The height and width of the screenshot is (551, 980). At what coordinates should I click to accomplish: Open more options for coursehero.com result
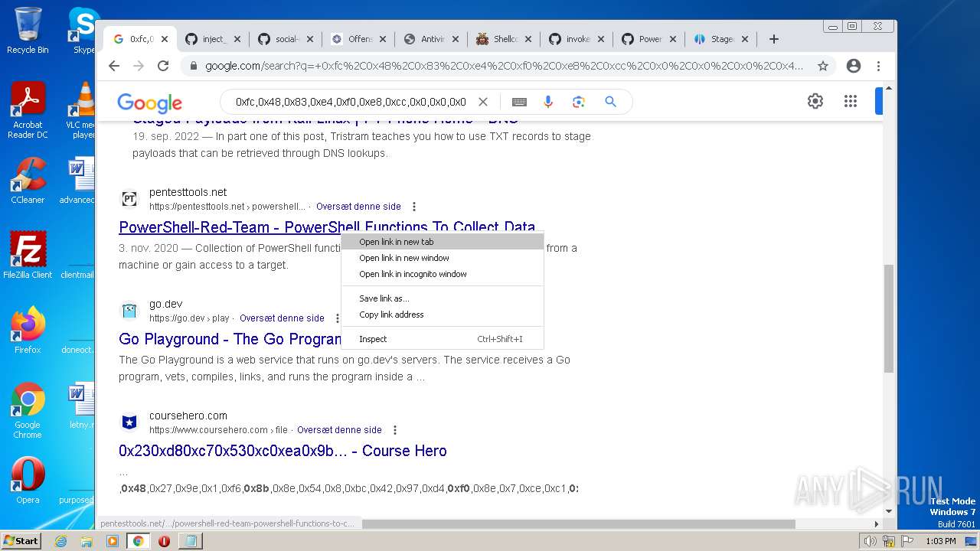[395, 430]
